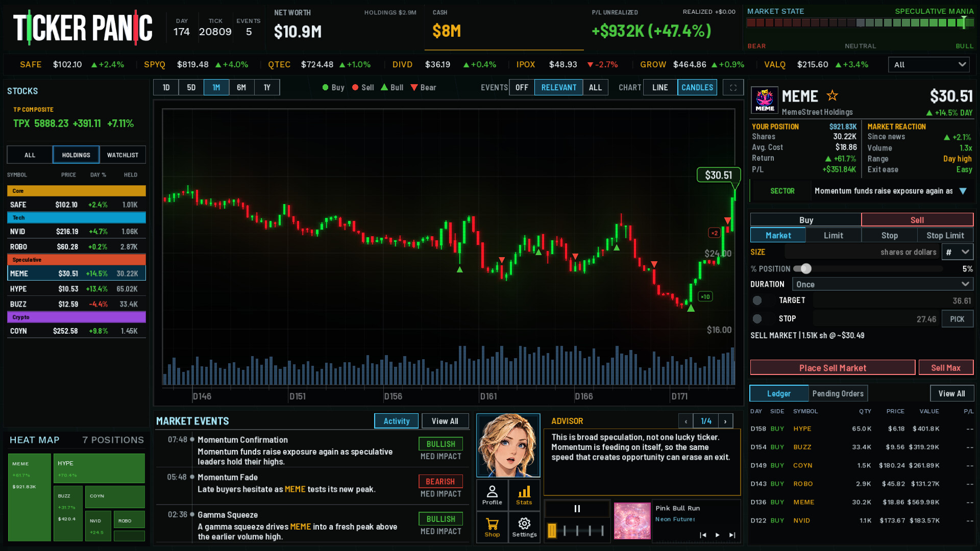Viewport: 980px width, 551px height.
Task: Select the 1Y chart timeframe
Action: [x=267, y=88]
